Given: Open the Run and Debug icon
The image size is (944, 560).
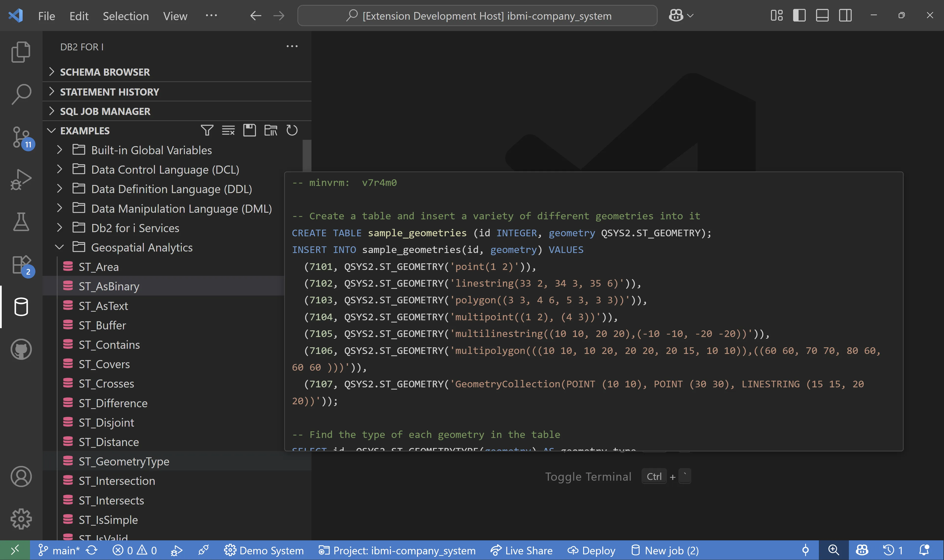Looking at the screenshot, I should [21, 179].
